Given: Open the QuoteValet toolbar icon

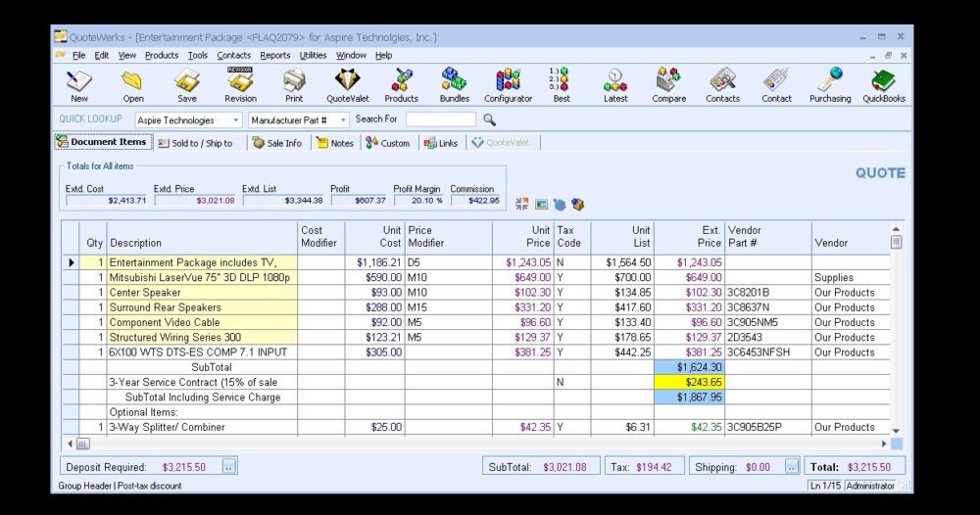Looking at the screenshot, I should (x=348, y=85).
